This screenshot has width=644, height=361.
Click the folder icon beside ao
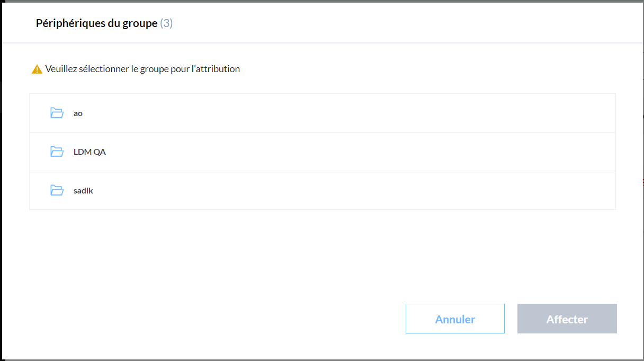pos(57,113)
